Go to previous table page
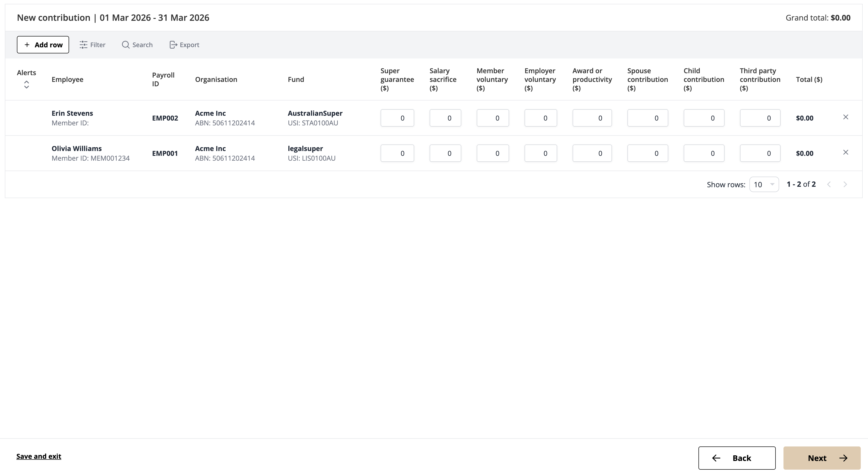The width and height of the screenshot is (868, 474). point(829,184)
